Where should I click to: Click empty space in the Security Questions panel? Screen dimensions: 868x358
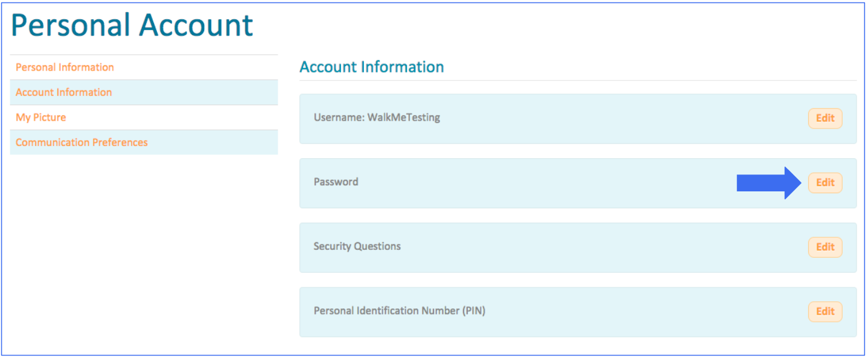[604, 248]
